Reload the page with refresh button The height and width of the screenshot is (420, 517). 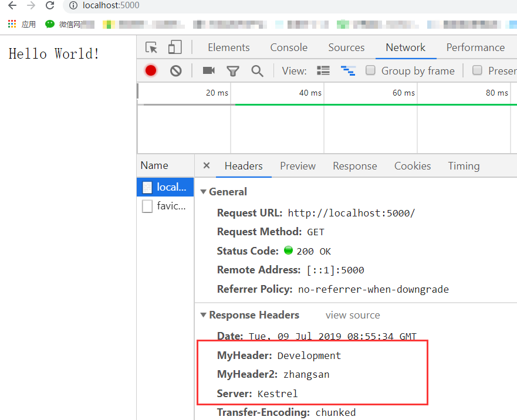[50, 7]
